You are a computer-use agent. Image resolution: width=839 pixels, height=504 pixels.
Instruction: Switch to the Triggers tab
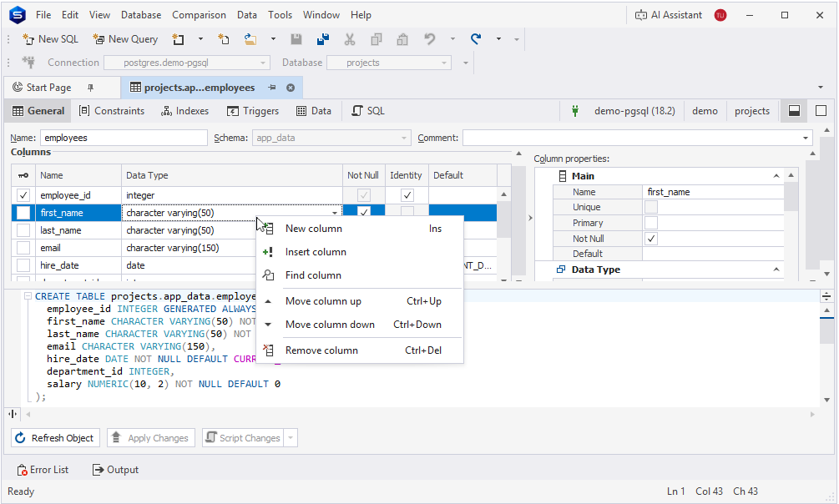pos(253,111)
